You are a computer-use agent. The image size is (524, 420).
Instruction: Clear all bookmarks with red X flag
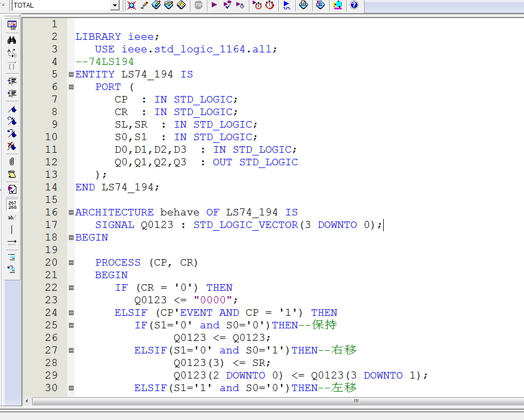(12, 146)
